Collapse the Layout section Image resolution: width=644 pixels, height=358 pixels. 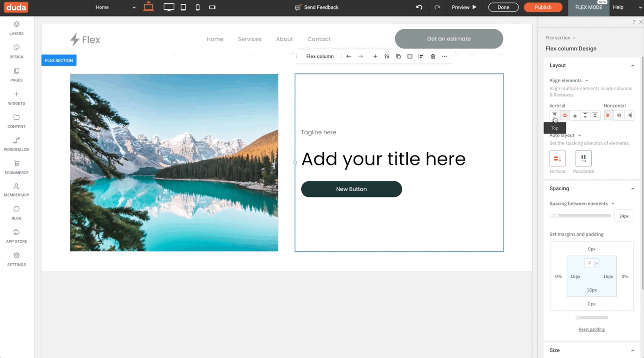click(633, 65)
